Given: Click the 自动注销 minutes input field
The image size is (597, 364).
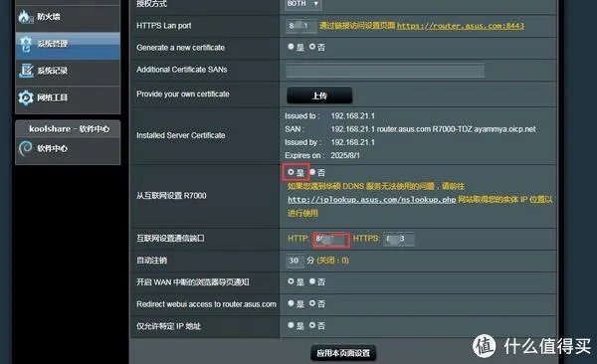Looking at the screenshot, I should 296,261.
